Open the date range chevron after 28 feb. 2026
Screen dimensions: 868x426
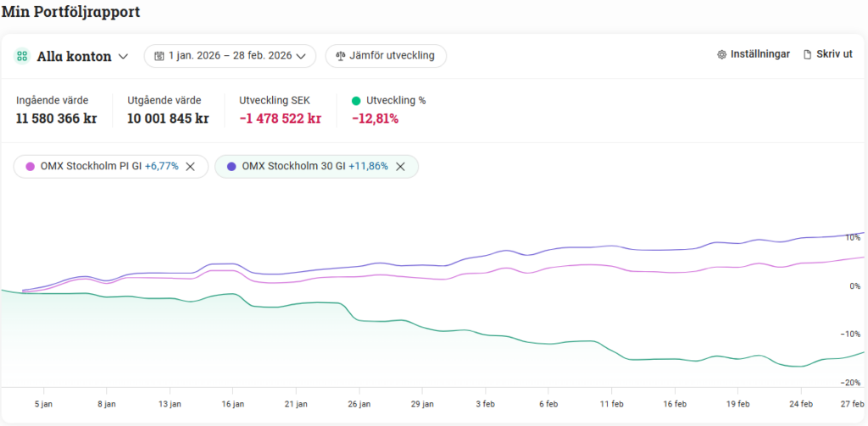(301, 57)
